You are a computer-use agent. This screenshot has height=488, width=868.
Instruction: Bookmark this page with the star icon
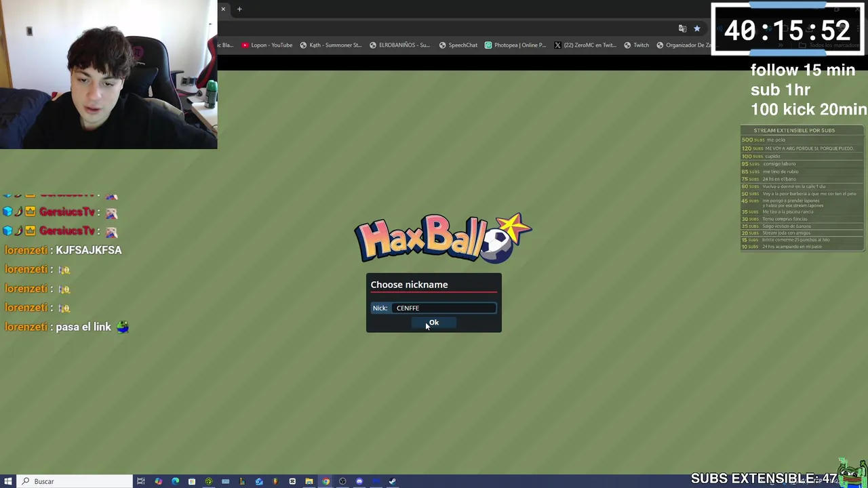(696, 28)
